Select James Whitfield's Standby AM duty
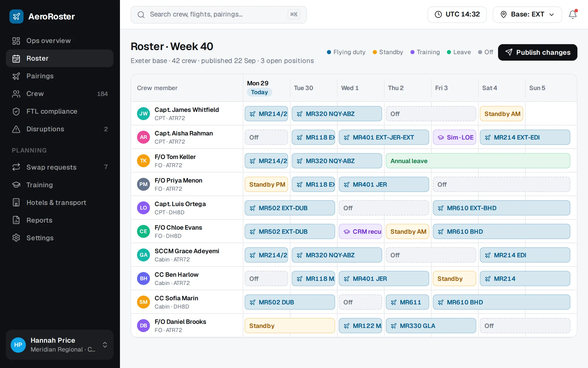Viewport: 588px width, 368px height. tap(501, 114)
